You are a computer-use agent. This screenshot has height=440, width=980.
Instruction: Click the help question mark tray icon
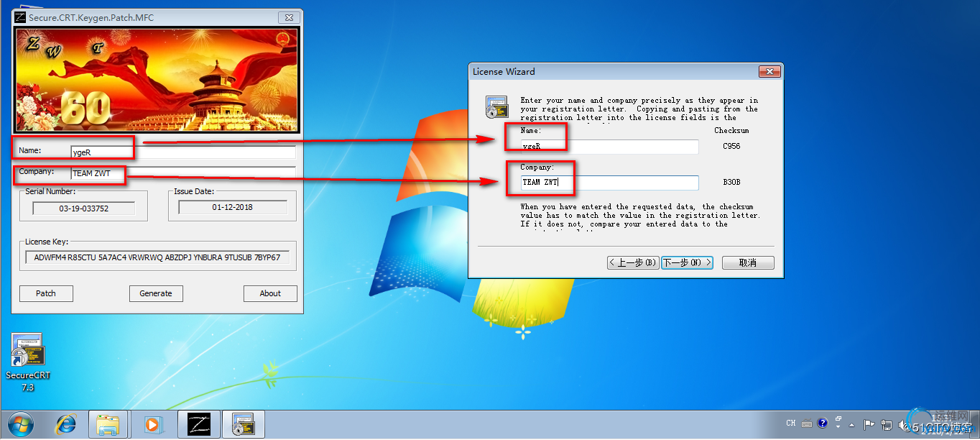[823, 423]
